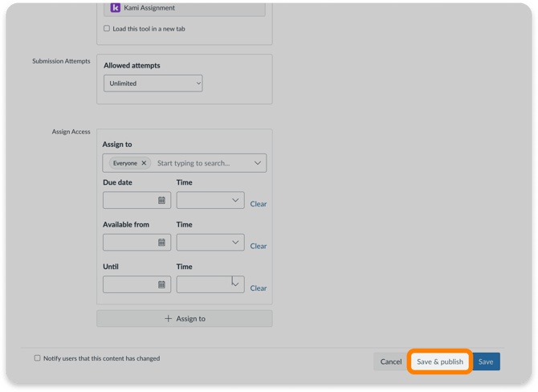Screen dimensions: 538x392
Task: Add another Assign to section
Action: pyautogui.click(x=185, y=319)
